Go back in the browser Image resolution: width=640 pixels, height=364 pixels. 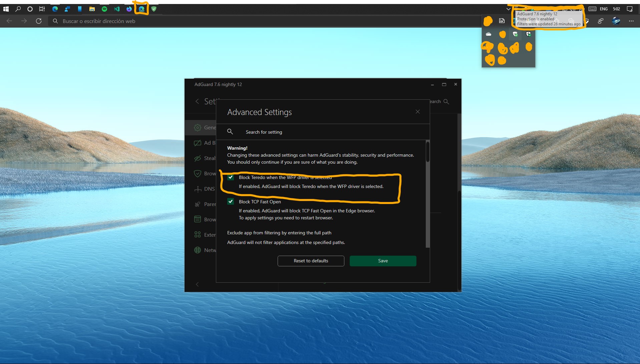(9, 21)
